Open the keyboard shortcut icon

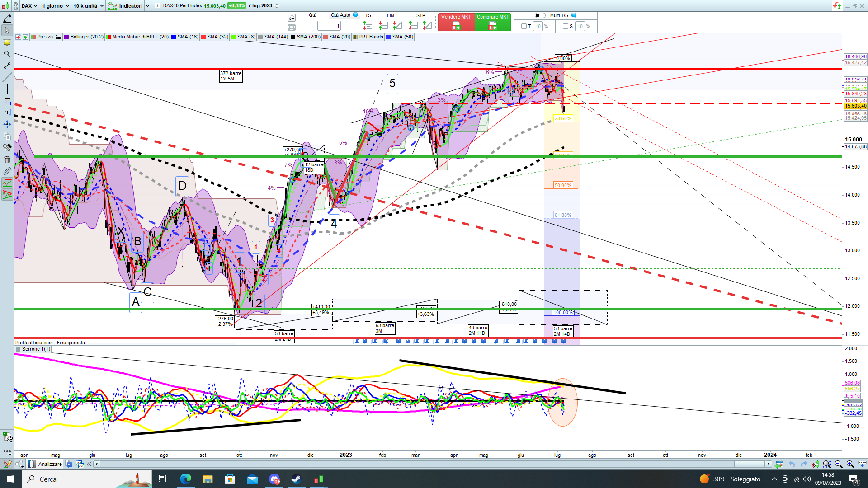pos(292,28)
